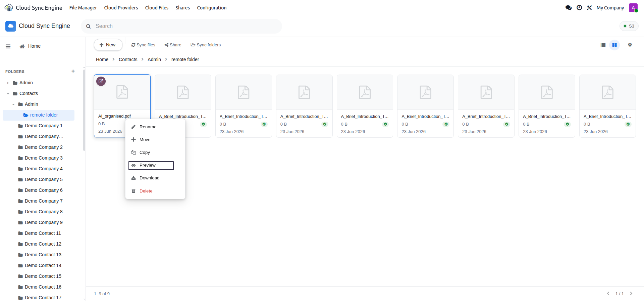Image resolution: width=644 pixels, height=301 pixels.
Task: Click Sync files button
Action: click(x=143, y=45)
